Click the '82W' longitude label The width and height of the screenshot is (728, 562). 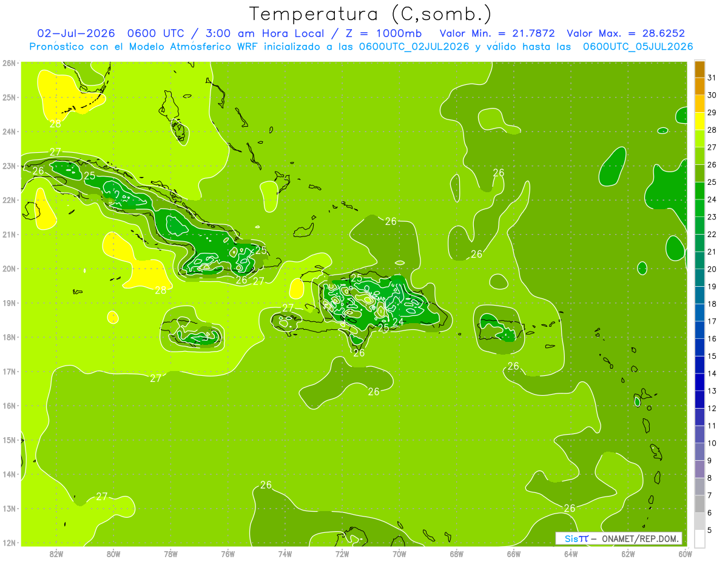point(56,554)
